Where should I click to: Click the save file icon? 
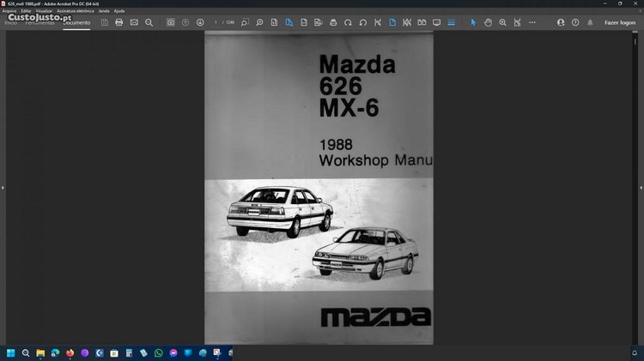[104, 22]
